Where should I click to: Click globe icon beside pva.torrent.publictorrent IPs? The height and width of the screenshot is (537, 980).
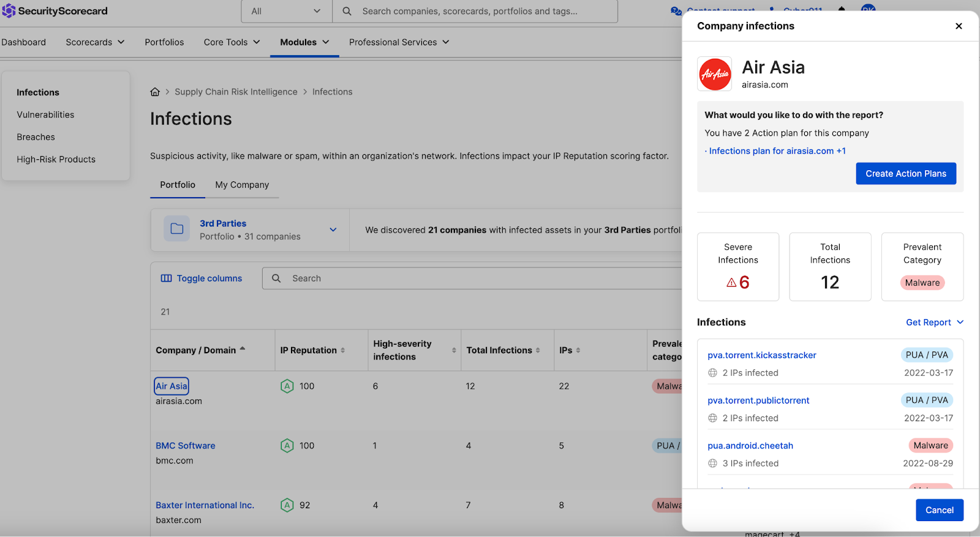point(712,418)
